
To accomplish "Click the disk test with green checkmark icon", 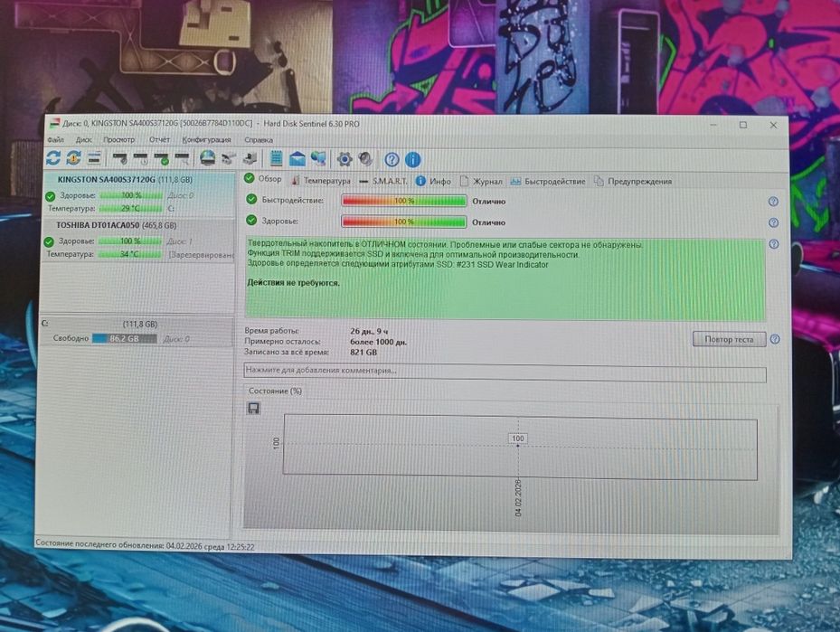I will (x=161, y=158).
